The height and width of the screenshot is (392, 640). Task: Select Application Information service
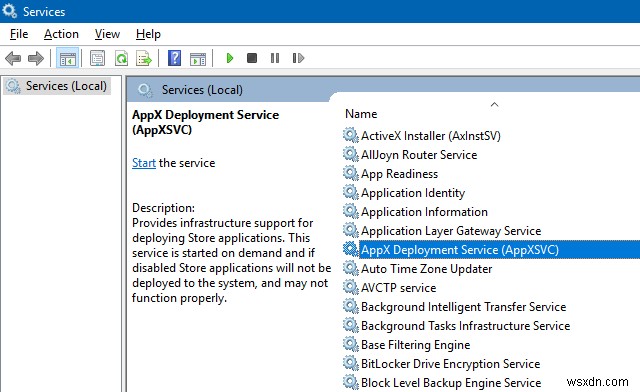tap(424, 212)
